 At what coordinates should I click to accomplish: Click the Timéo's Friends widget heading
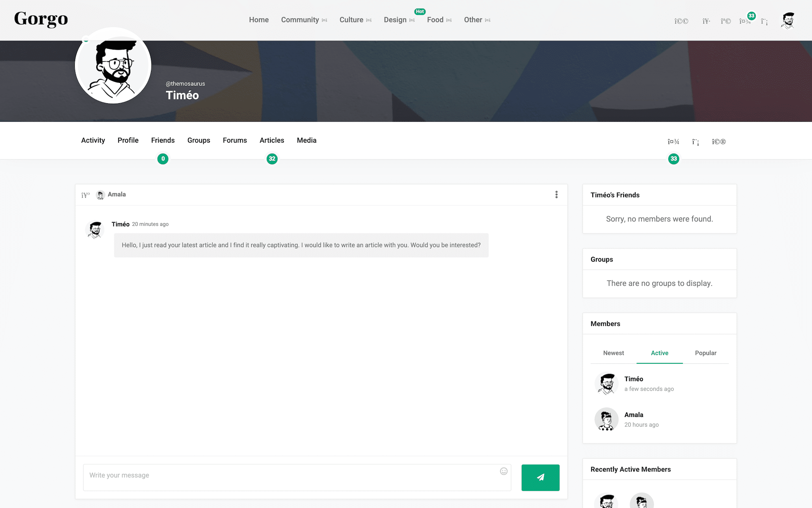point(615,195)
